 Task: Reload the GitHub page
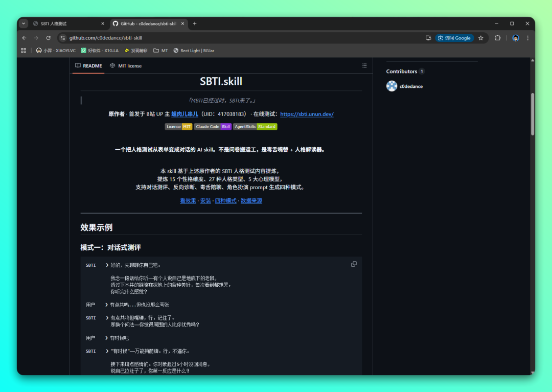(48, 38)
